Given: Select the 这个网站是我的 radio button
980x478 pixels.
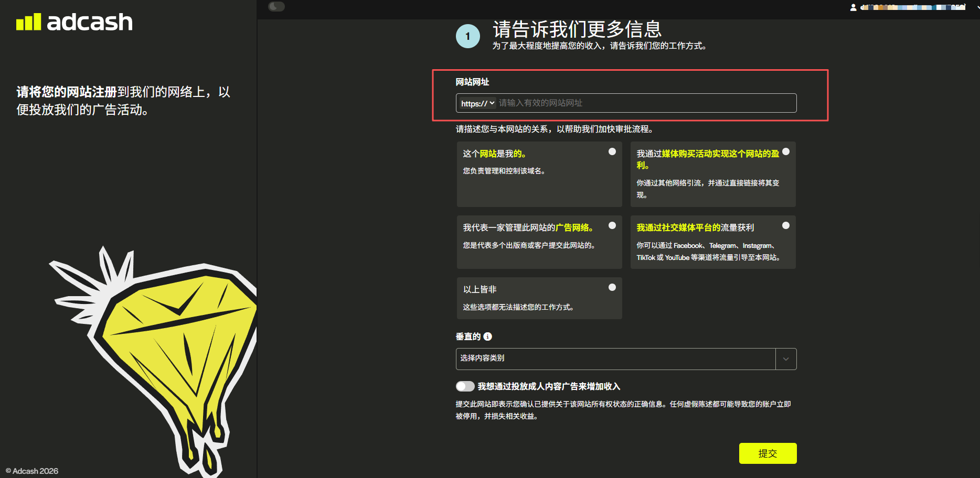Looking at the screenshot, I should [612, 151].
